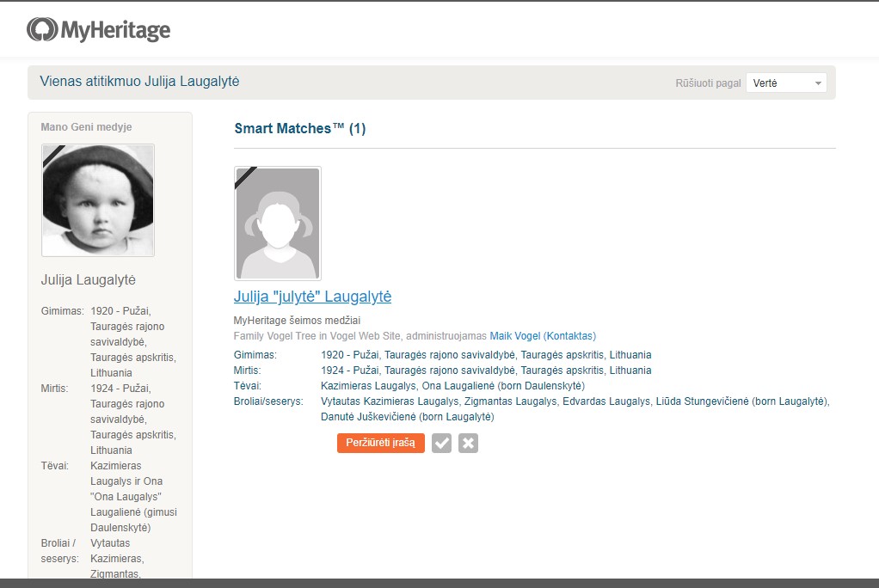The image size is (879, 588).
Task: Click the Rūšiuoti pagal label
Action: pos(708,83)
